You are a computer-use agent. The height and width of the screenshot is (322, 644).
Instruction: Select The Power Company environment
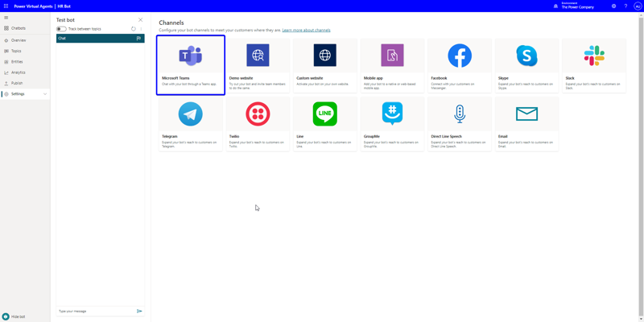(x=577, y=6)
